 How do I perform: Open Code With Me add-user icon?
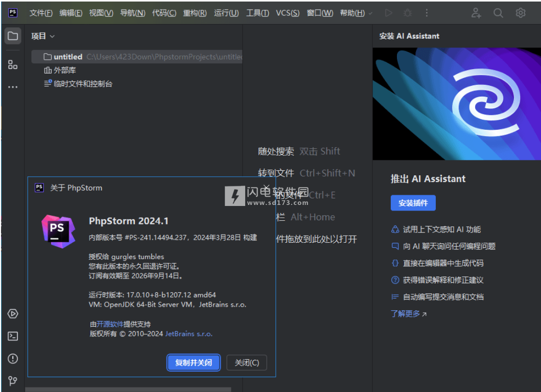[x=476, y=13]
